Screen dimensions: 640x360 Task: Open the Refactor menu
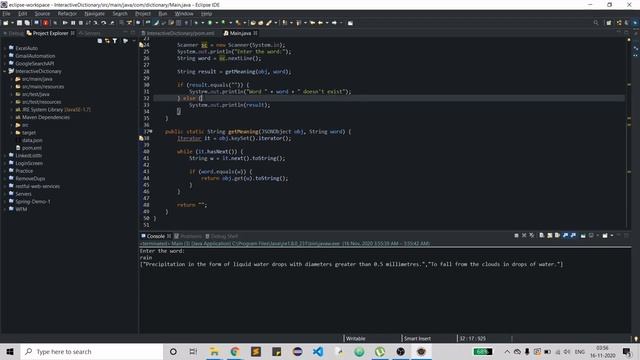67,13
